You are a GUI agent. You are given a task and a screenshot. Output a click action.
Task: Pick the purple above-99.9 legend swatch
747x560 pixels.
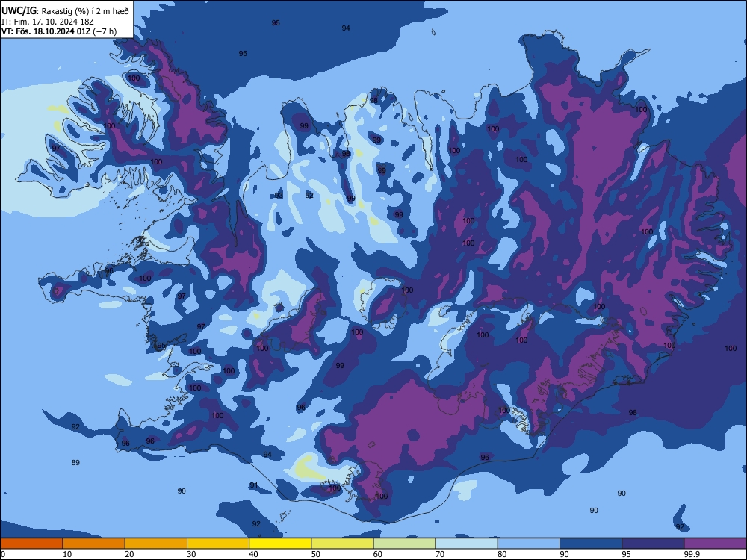coord(715,544)
